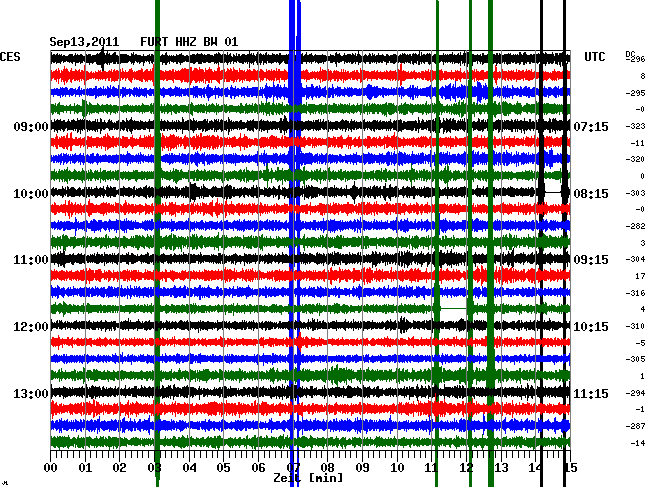Pick minute tick label 13 on axis
Screen dimensions: 650x494
tap(501, 468)
